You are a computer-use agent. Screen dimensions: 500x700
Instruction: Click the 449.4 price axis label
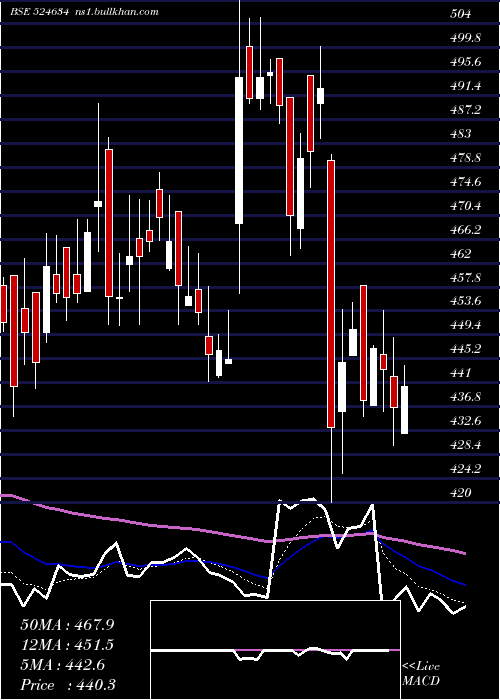click(x=466, y=325)
